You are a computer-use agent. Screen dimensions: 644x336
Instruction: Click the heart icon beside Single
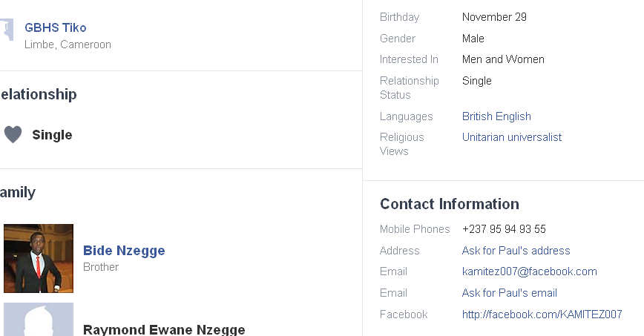13,134
